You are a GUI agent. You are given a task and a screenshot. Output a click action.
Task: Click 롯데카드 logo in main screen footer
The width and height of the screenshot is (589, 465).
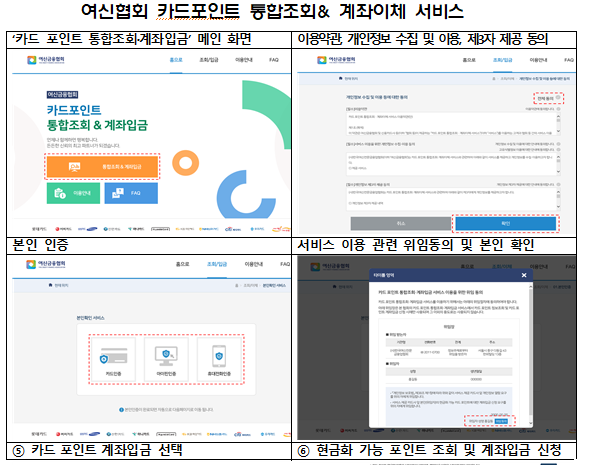(39, 229)
